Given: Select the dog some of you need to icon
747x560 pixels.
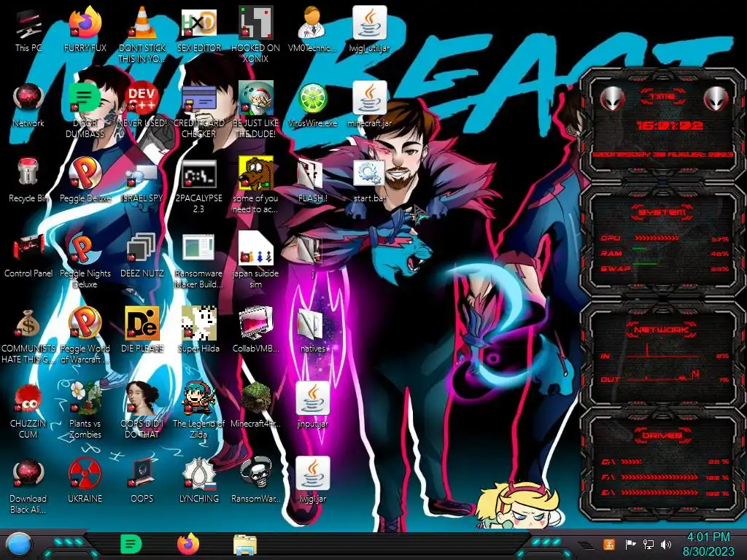Looking at the screenshot, I should coord(256,174).
